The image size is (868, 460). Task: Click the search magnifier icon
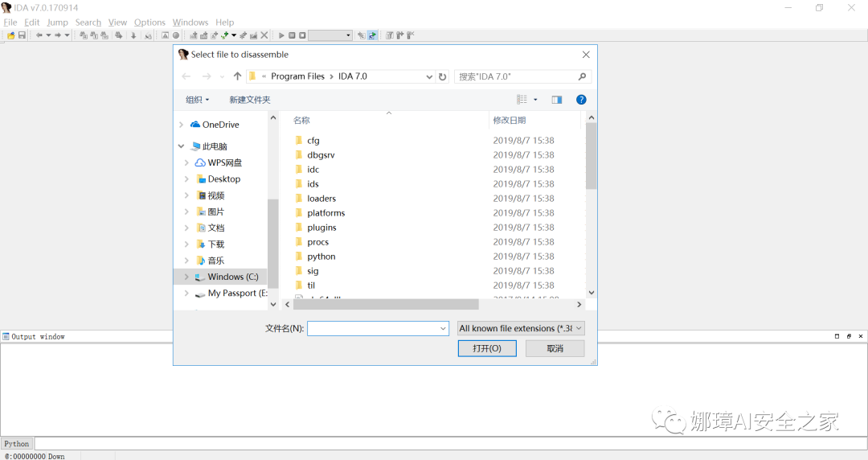[583, 76]
